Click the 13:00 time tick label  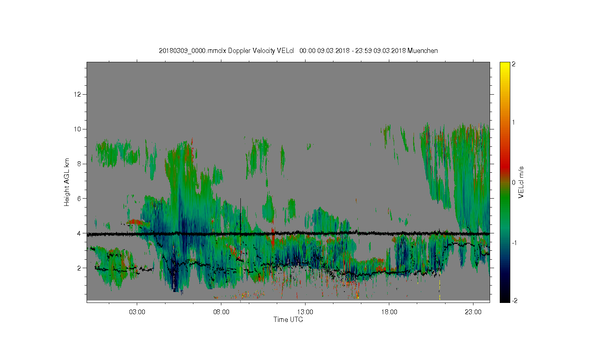pyautogui.click(x=305, y=312)
